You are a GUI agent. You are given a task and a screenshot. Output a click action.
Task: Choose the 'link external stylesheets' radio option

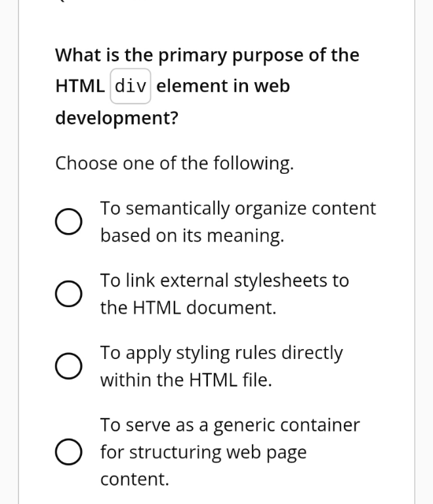68,293
